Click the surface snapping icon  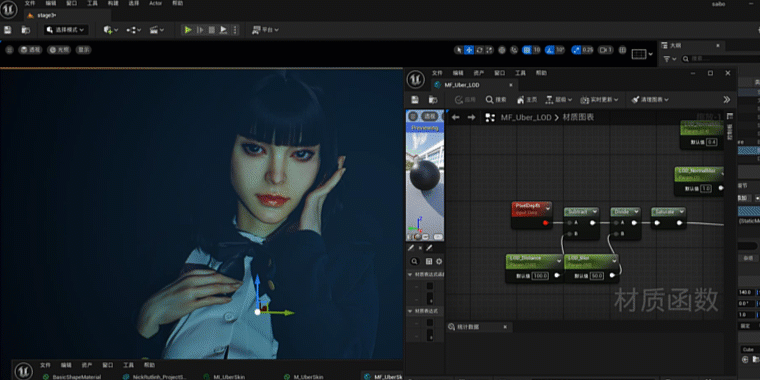click(514, 50)
